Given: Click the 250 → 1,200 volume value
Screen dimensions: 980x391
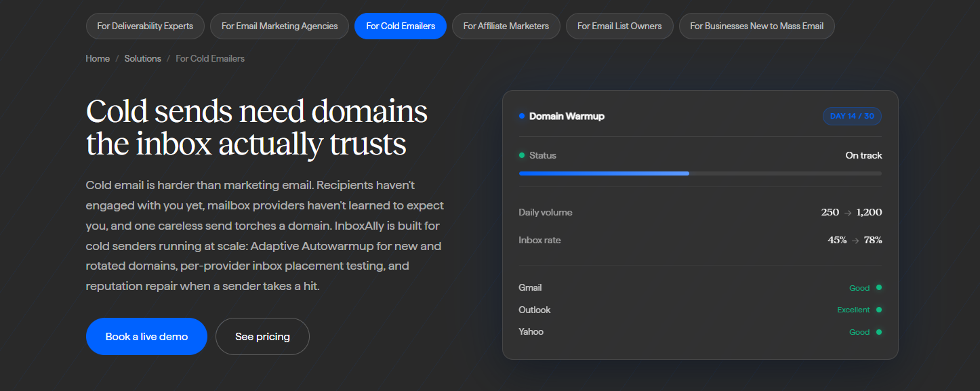Looking at the screenshot, I should [x=852, y=212].
